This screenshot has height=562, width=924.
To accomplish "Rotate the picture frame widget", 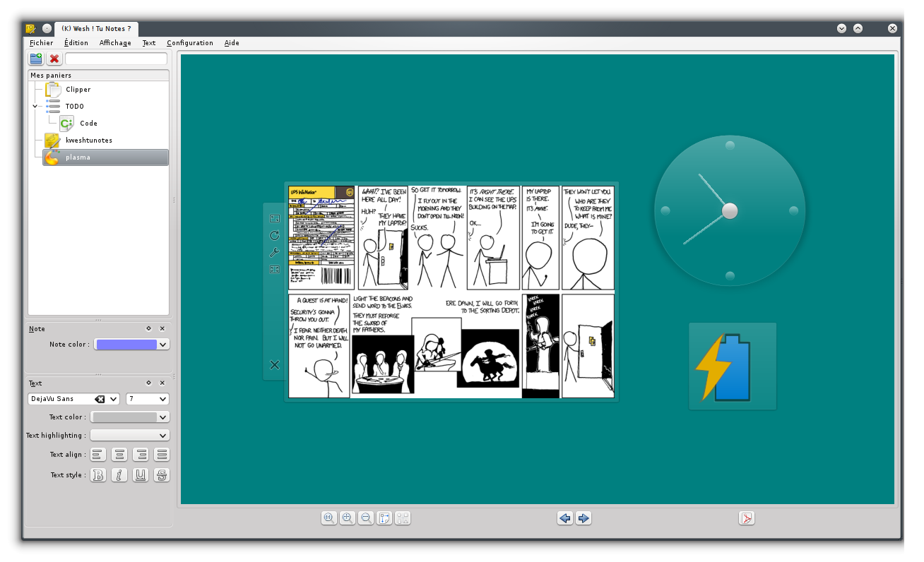I will 275,235.
